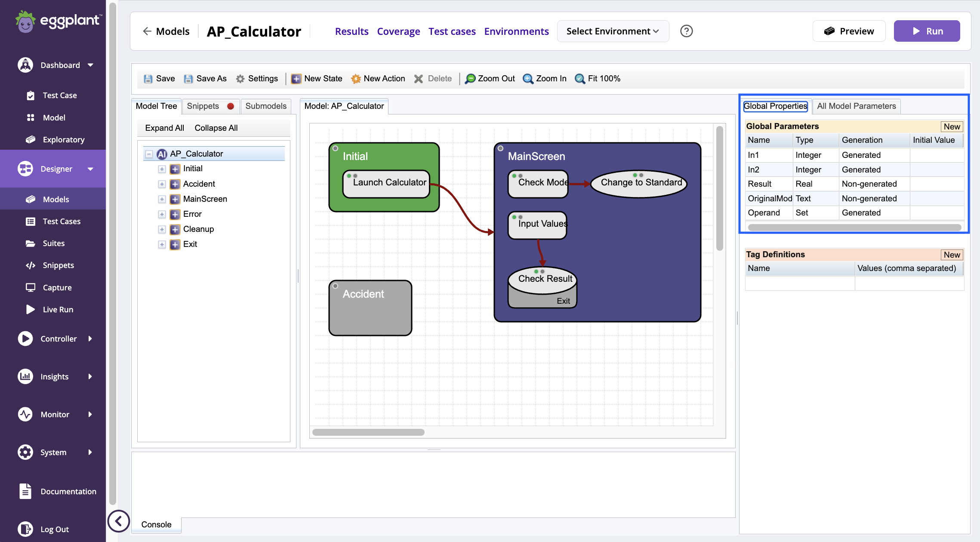Click the Zoom In magnifier icon
This screenshot has width=980, height=542.
coord(527,78)
